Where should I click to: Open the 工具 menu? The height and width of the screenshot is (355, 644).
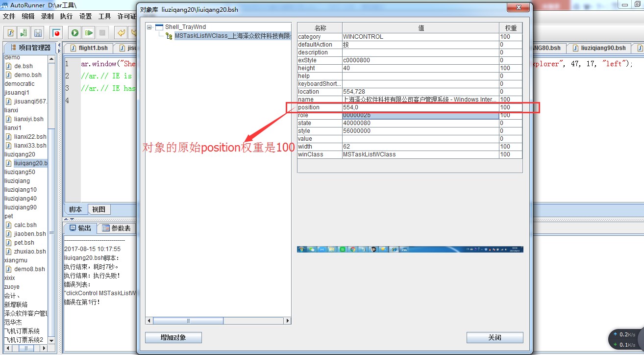pos(104,16)
